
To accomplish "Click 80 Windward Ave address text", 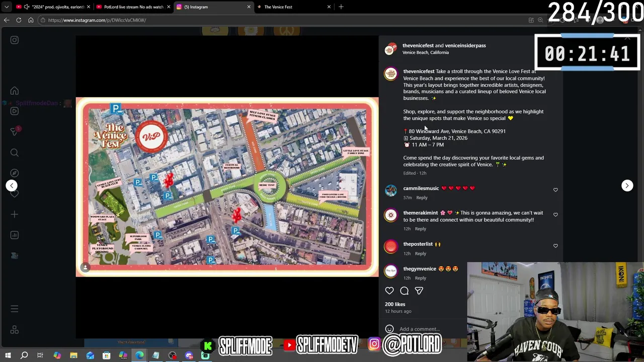I will [x=457, y=131].
